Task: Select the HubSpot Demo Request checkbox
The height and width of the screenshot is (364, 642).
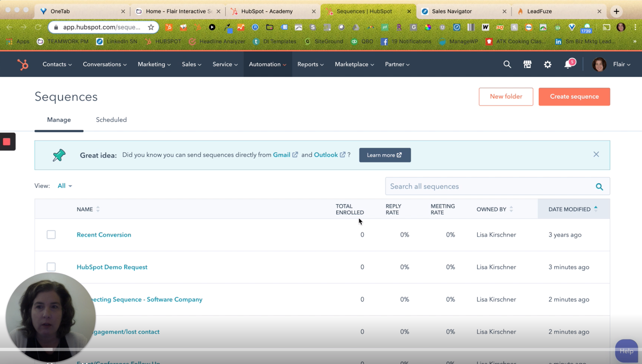Action: [51, 267]
